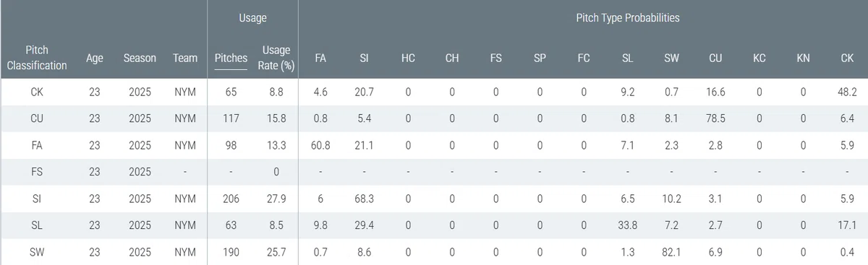This screenshot has width=868, height=265.
Task: Sort by Usage Rate (%) column
Action: click(276, 58)
